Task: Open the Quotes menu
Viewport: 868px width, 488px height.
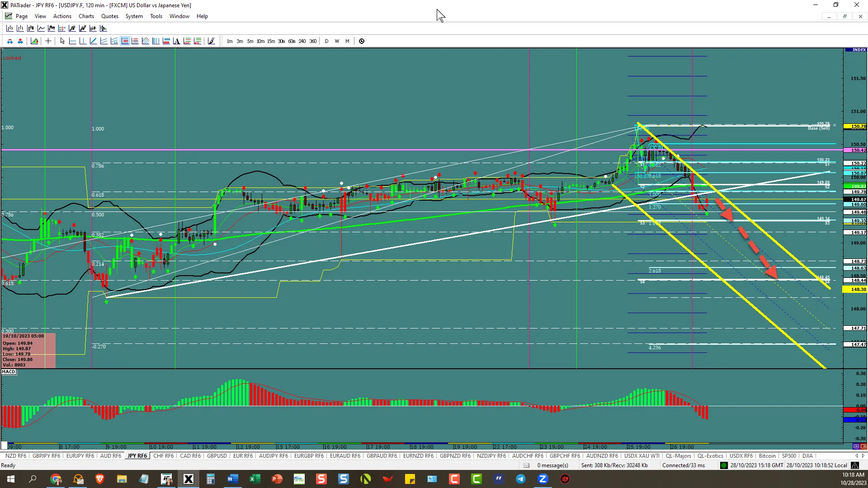Action: point(109,16)
